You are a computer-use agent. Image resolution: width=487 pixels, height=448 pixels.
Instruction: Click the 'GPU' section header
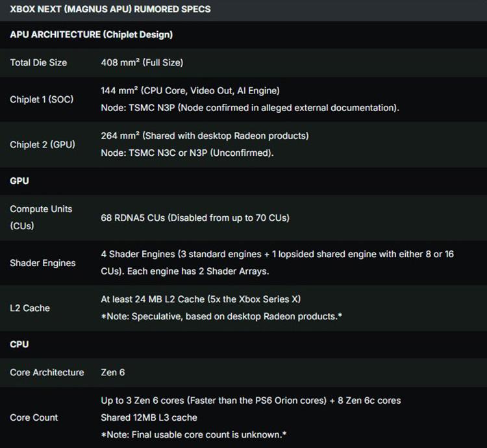[19, 180]
